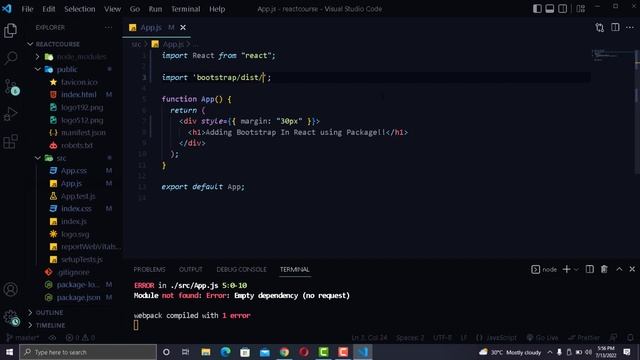Switch to DEBUG CONSOLE panel tab
This screenshot has width=640, height=360.
241,269
